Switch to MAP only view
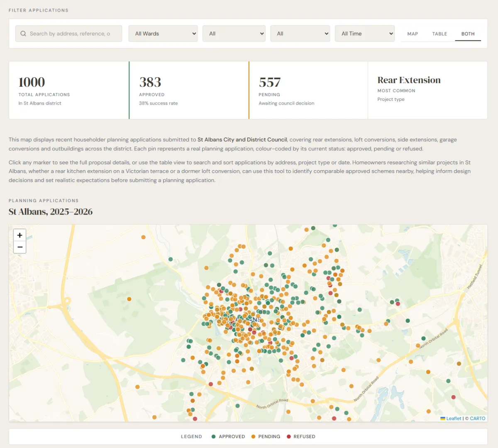The width and height of the screenshot is (498, 448). (x=413, y=34)
